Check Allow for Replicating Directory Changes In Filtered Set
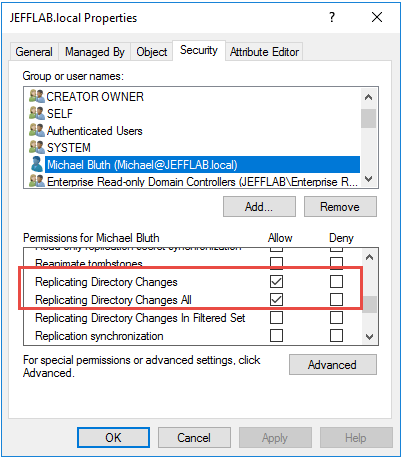The image size is (402, 458). (276, 317)
